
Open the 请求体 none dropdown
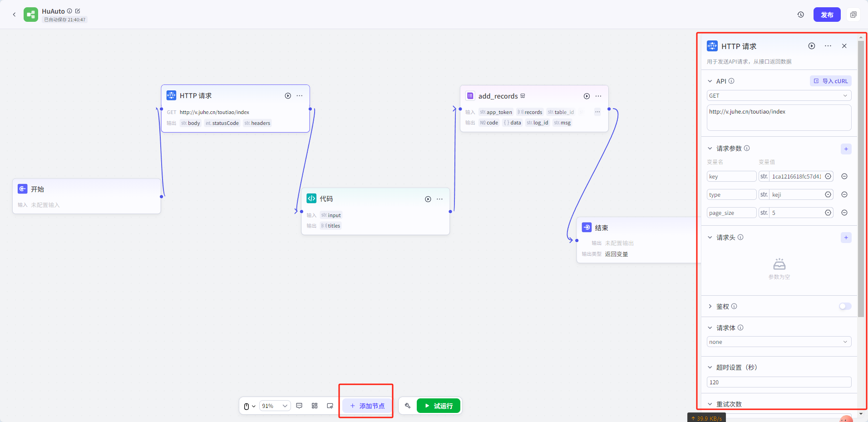point(779,342)
